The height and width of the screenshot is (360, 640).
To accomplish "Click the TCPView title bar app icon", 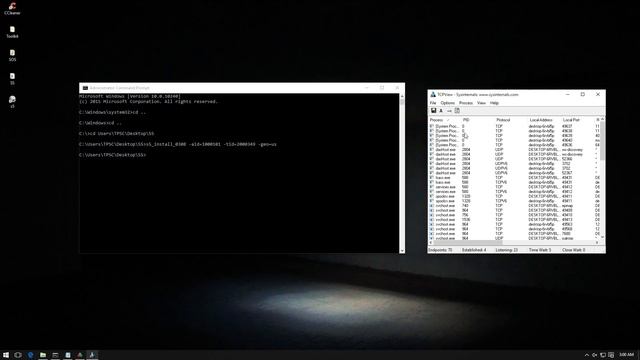I will [433, 94].
